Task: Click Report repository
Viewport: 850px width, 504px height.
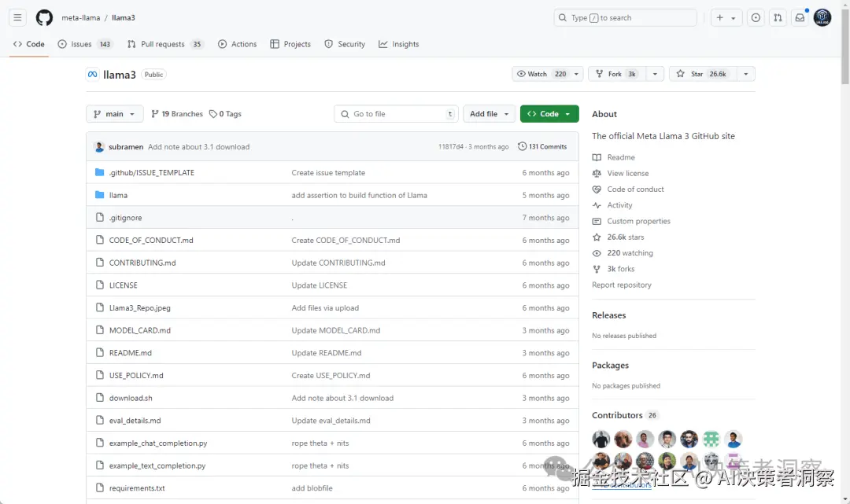Action: [621, 285]
